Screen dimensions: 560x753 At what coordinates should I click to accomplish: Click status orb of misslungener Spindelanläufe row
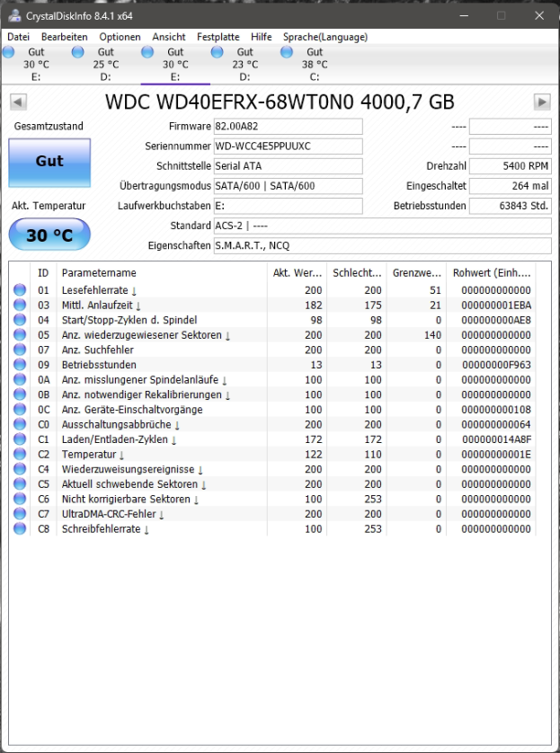point(20,379)
